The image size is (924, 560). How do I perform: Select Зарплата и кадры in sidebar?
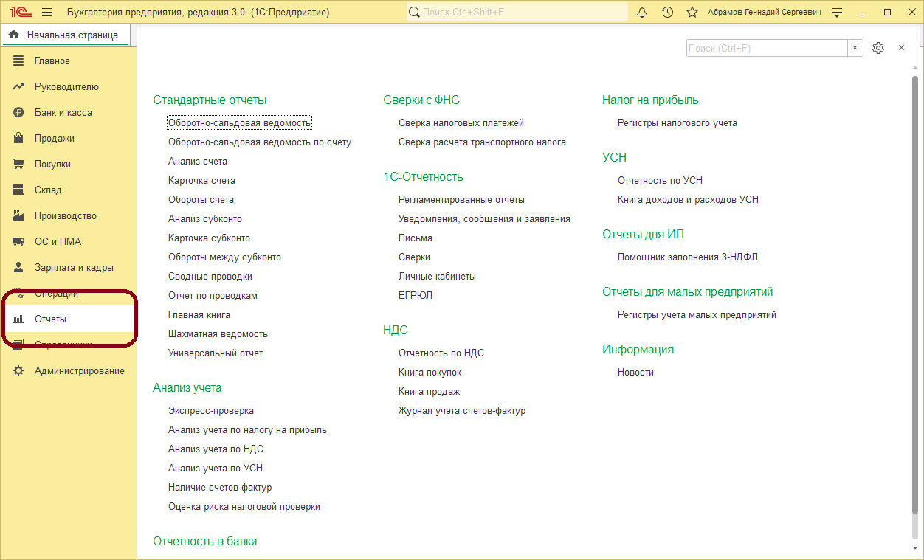click(x=74, y=268)
